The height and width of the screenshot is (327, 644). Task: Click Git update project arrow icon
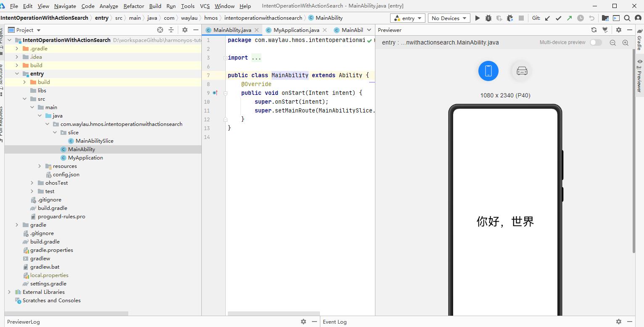(x=547, y=18)
